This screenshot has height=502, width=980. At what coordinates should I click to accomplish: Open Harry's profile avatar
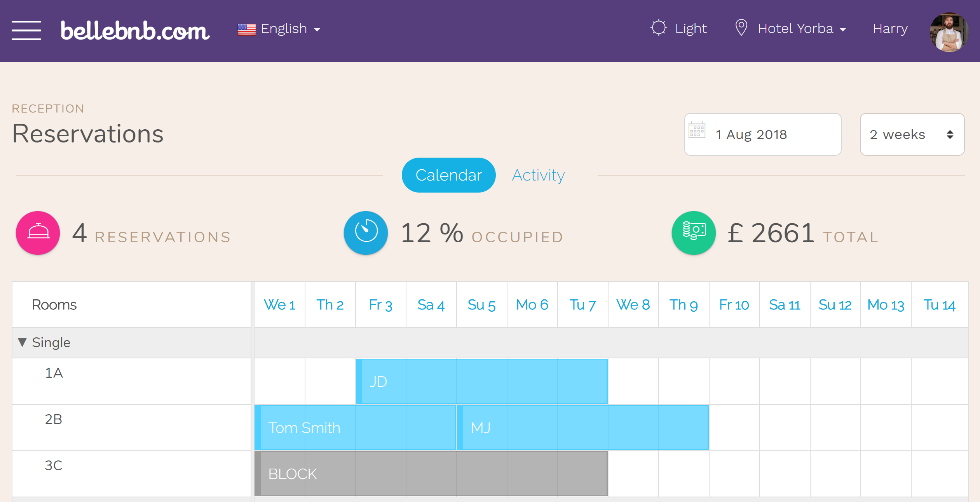948,32
